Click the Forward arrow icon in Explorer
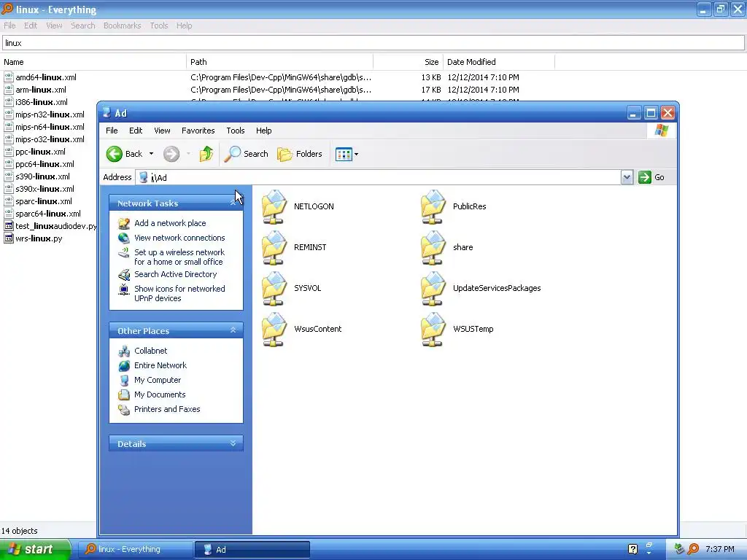747x560 pixels. (171, 154)
